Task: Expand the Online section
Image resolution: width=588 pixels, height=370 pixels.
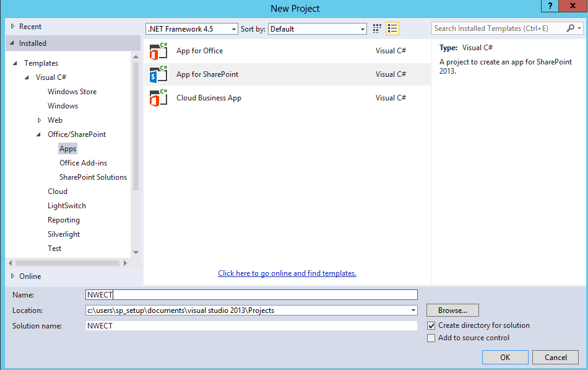Action: [x=13, y=276]
